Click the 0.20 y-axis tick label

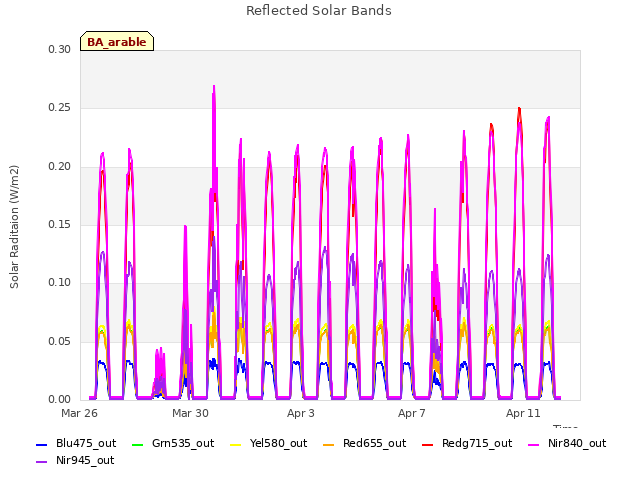(59, 167)
